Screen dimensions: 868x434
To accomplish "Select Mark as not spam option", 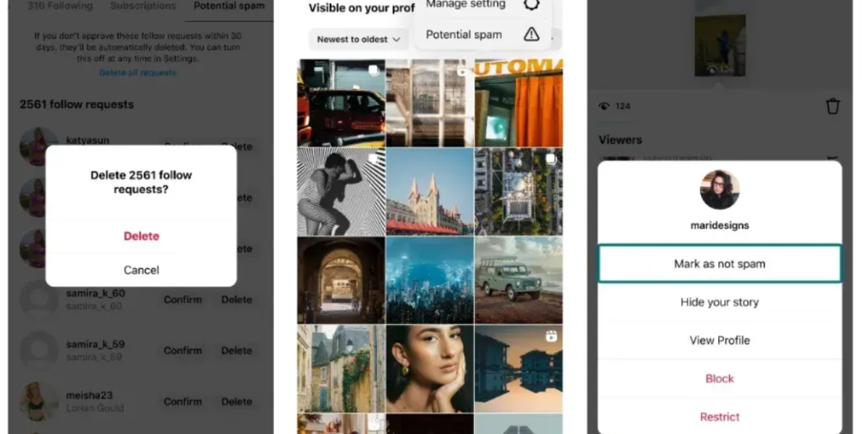I will point(719,264).
